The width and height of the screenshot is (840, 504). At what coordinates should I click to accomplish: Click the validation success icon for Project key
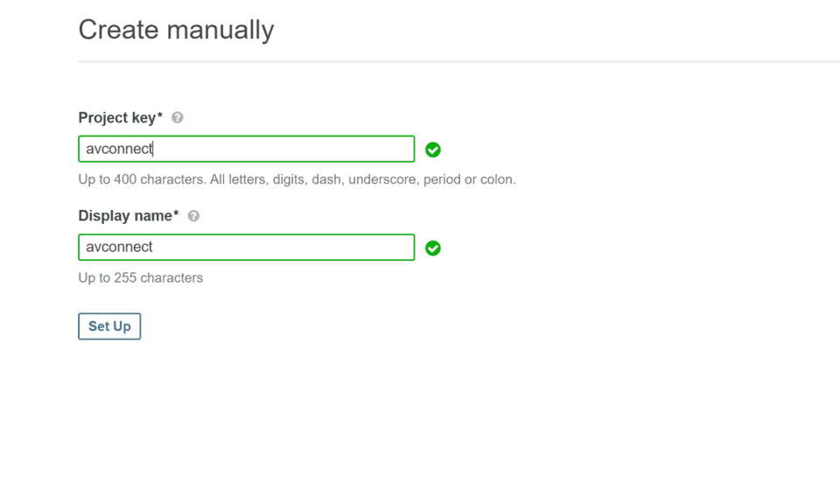tap(433, 150)
